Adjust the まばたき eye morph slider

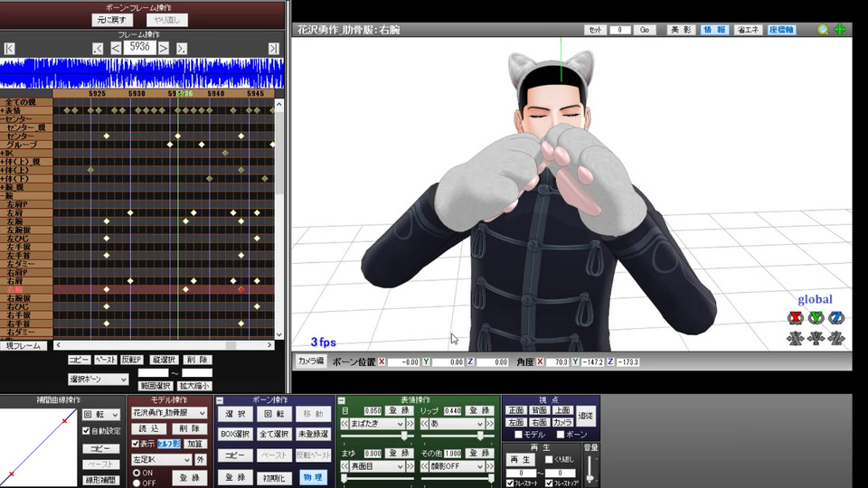point(405,436)
